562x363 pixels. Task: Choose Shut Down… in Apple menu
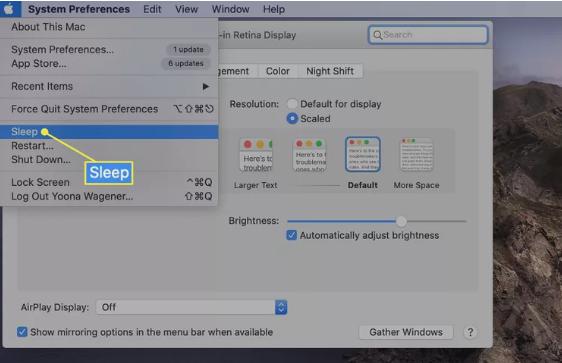pyautogui.click(x=109, y=160)
